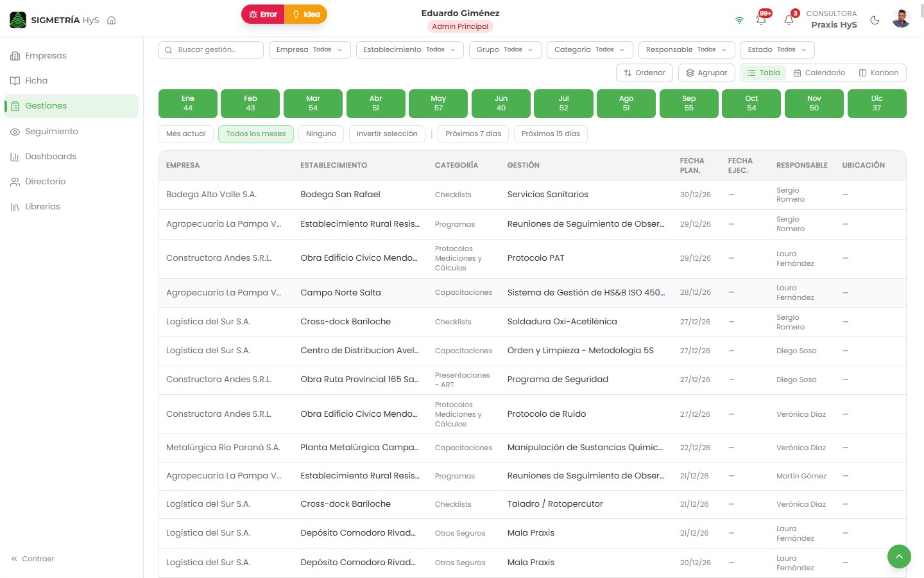Viewport: 924px width, 578px height.
Task: Open the 99+ notifications bell
Action: pyautogui.click(x=762, y=19)
